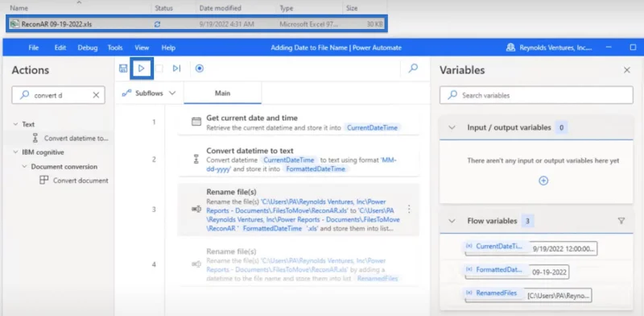Viewport: 644px width, 316px height.
Task: Select the disabled Rename file(s) step 4
Action: click(x=298, y=265)
